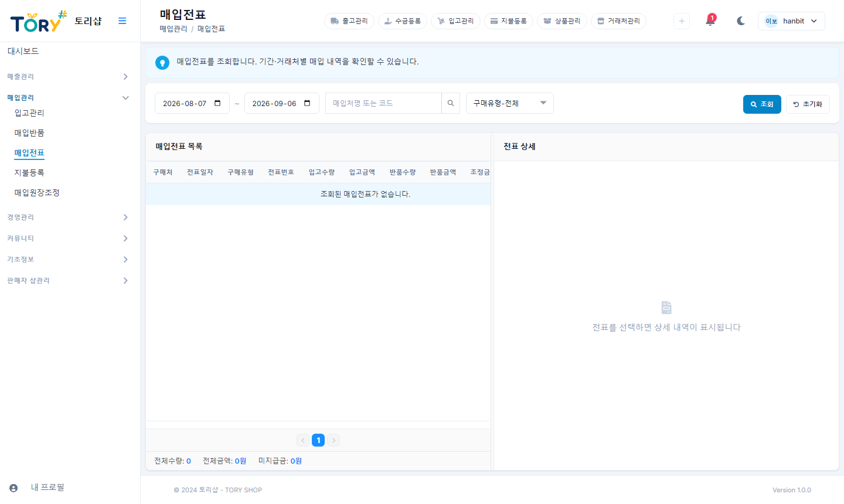Click 전체금액: 0원 summary text

click(224, 461)
